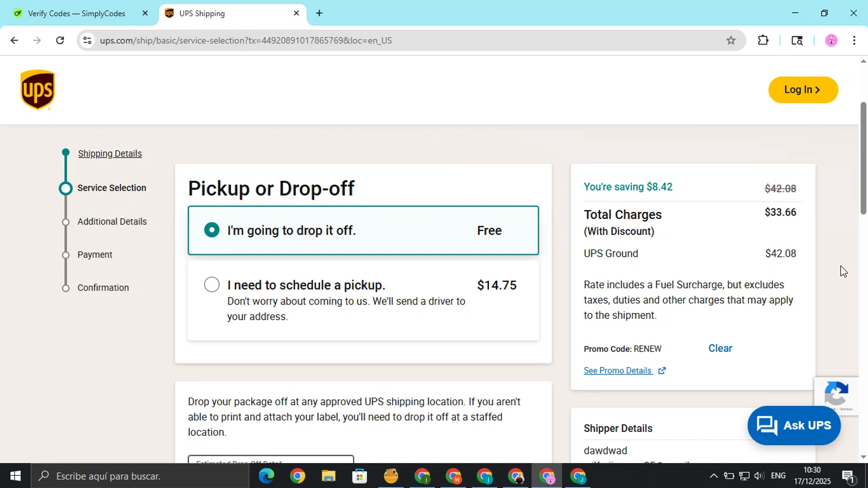Select I need to schedule a pickup
Viewport: 868px width, 488px height.
coord(212,285)
